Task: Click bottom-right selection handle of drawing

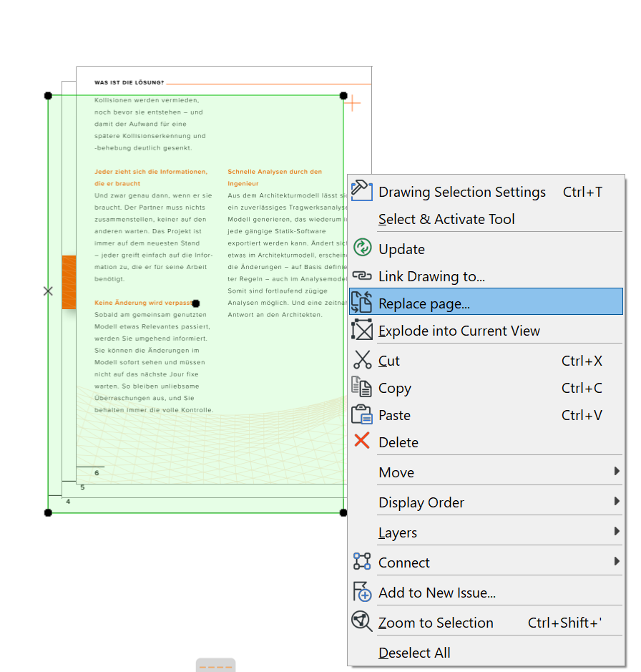Action: 343,512
